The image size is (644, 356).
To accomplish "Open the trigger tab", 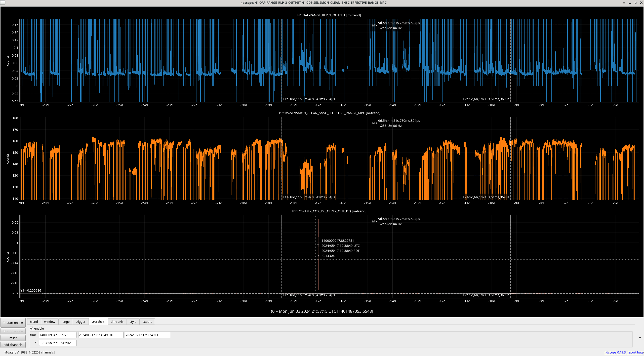I will coord(80,322).
